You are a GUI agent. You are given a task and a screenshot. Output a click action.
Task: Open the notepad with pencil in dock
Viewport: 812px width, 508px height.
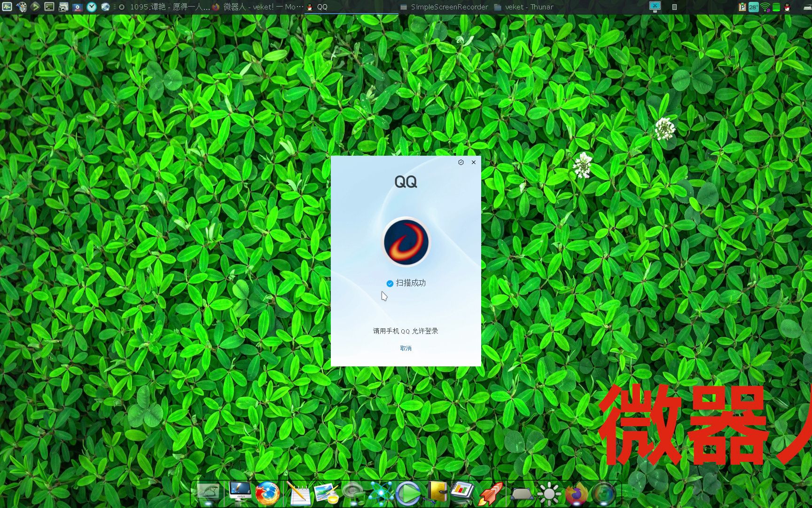tap(299, 494)
